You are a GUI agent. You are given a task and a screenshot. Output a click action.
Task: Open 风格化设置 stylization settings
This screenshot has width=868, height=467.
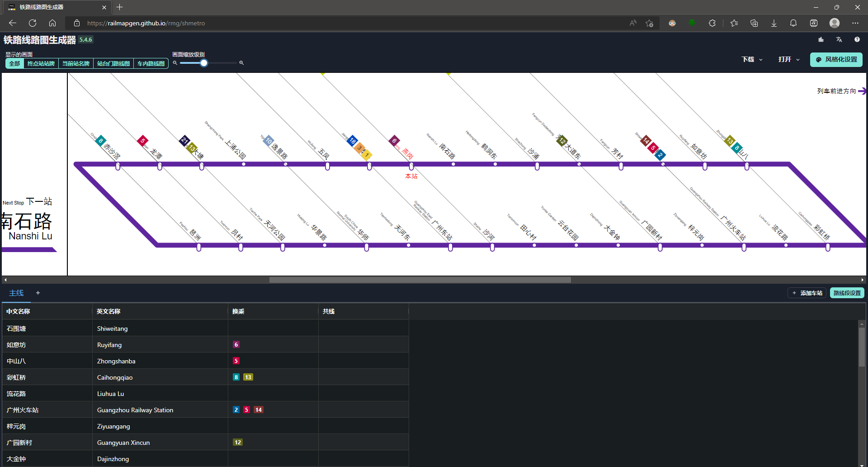point(836,59)
